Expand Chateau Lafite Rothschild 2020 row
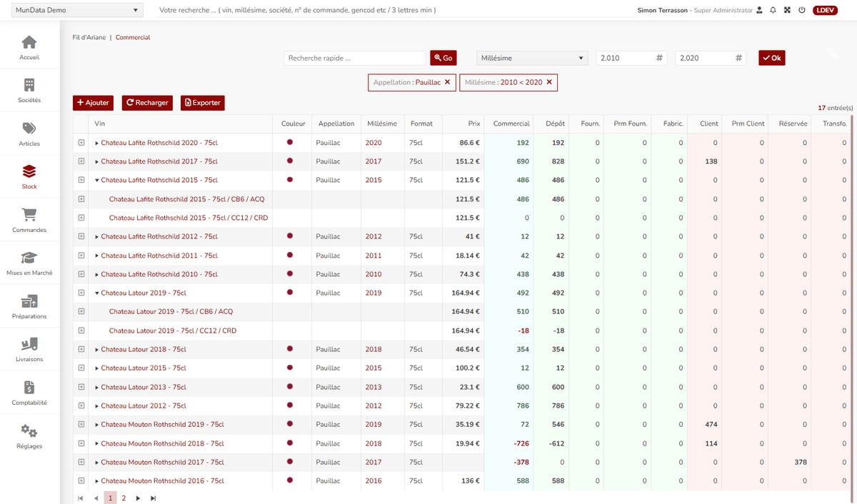Screen dimensions: 857x504 [97, 143]
